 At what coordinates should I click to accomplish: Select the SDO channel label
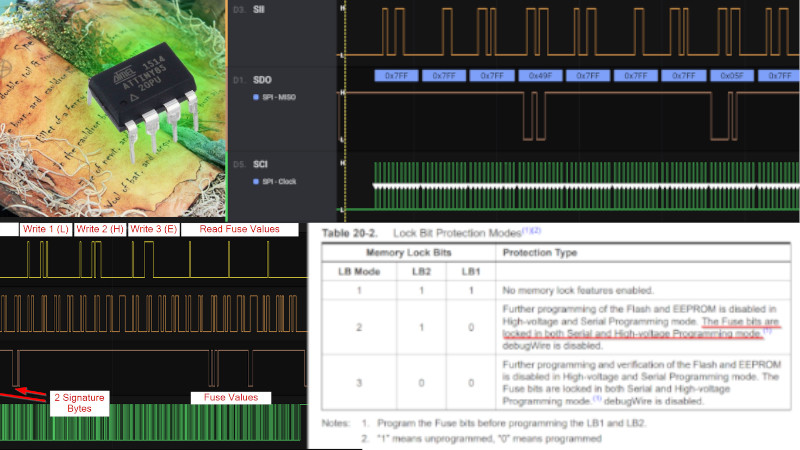point(268,78)
